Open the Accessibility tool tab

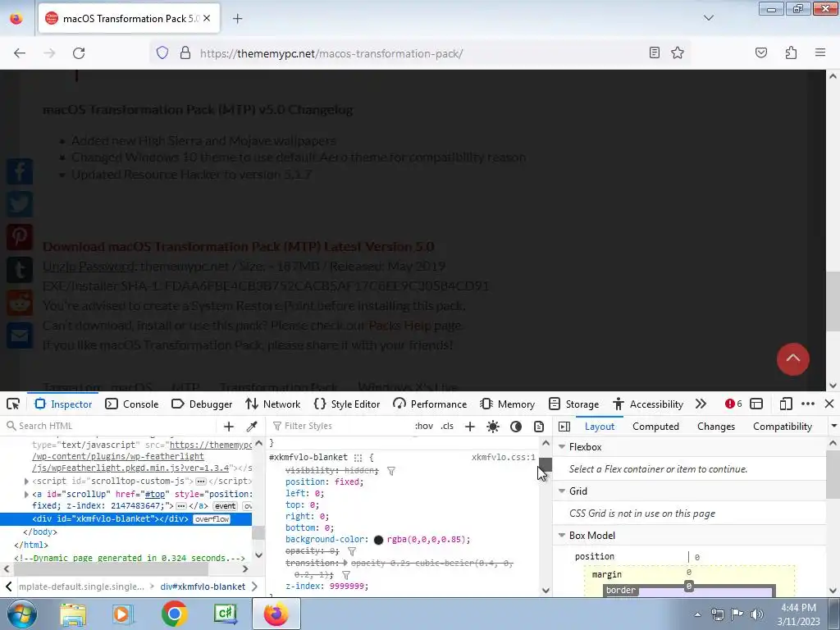(x=648, y=404)
